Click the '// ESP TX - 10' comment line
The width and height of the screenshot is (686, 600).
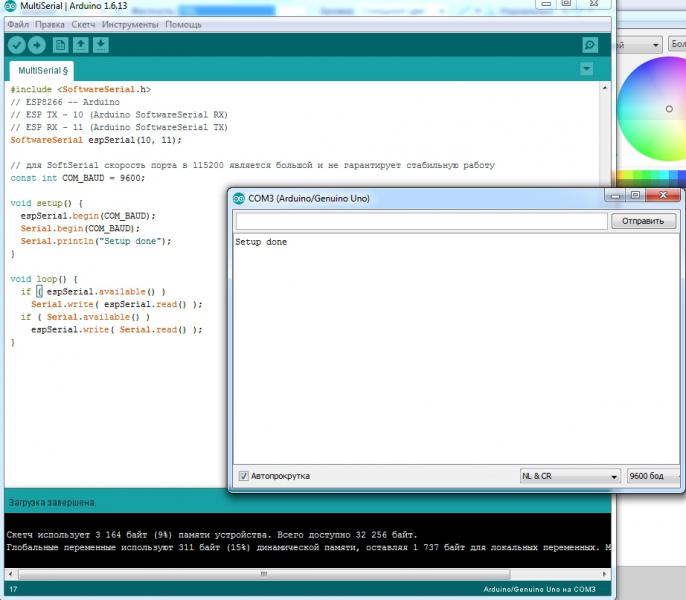point(119,115)
